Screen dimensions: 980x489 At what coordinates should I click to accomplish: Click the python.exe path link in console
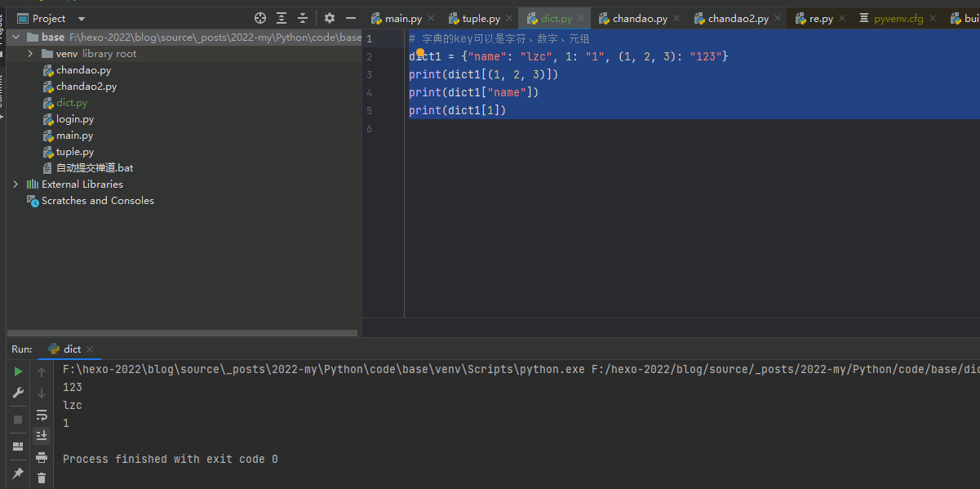pyautogui.click(x=324, y=370)
